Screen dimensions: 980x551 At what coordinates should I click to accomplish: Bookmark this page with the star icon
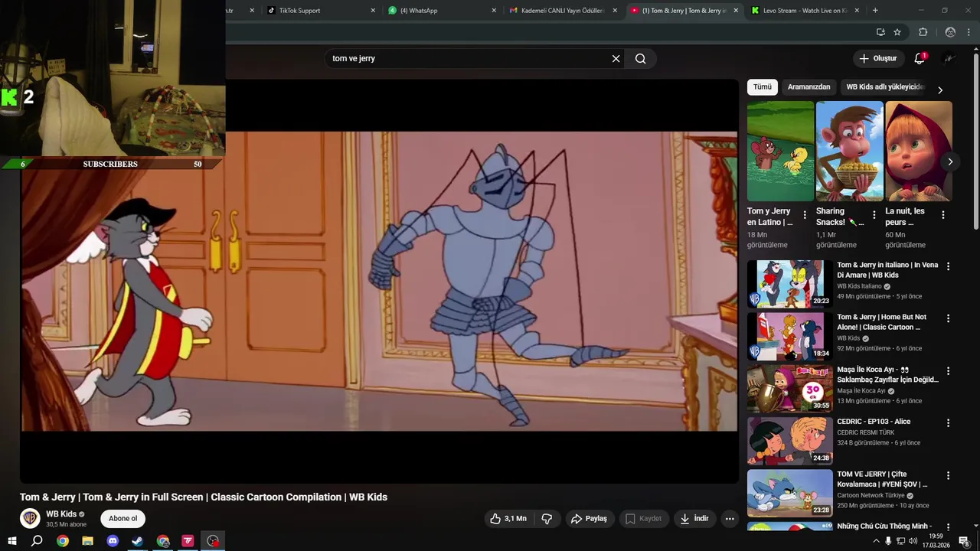pos(897,32)
